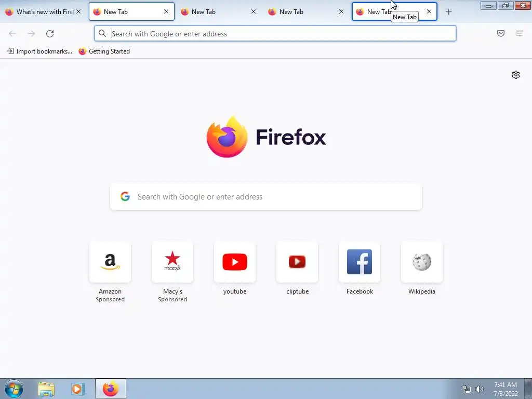Launch Windows Media Player from taskbar
Image resolution: width=532 pixels, height=399 pixels.
click(77, 389)
